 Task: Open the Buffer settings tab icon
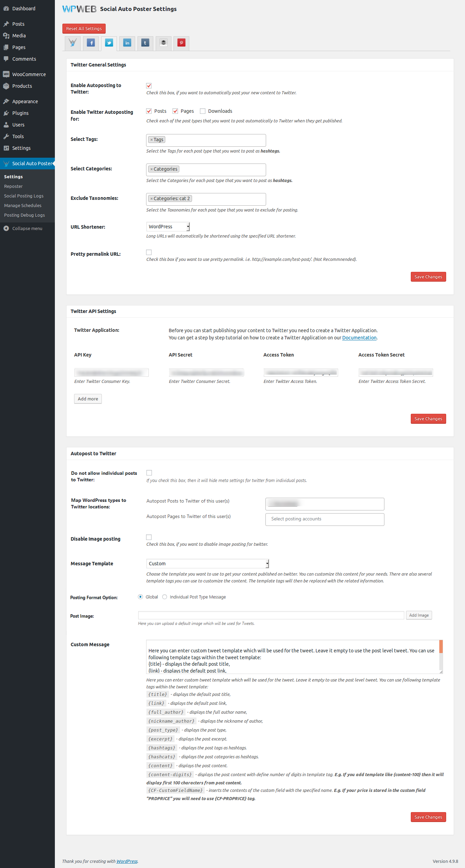164,43
